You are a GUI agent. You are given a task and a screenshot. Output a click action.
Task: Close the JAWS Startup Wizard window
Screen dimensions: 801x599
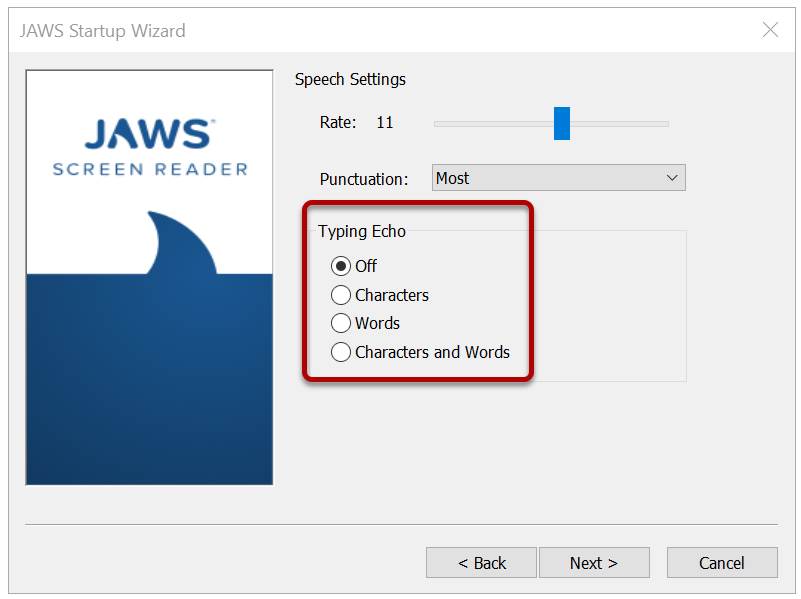click(x=770, y=30)
